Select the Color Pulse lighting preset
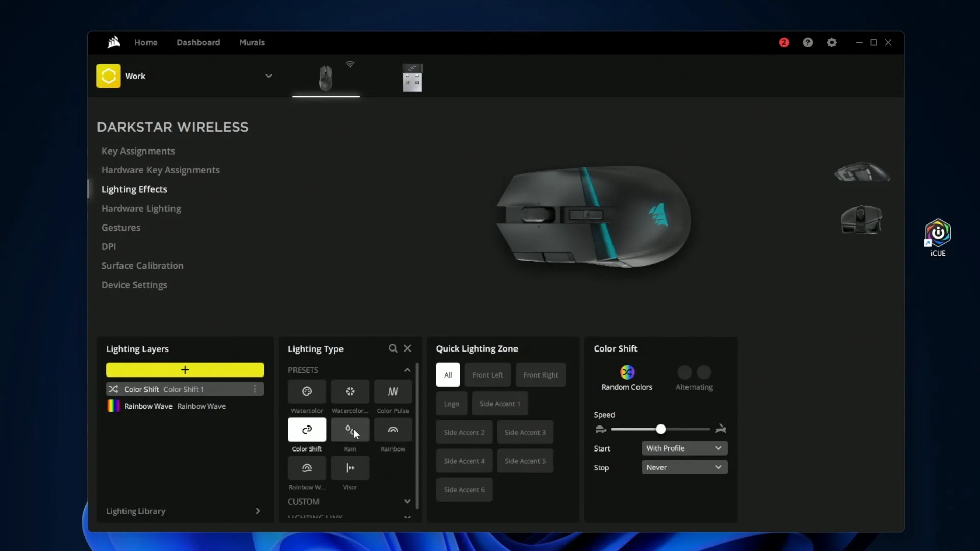The height and width of the screenshot is (551, 980). [x=393, y=396]
